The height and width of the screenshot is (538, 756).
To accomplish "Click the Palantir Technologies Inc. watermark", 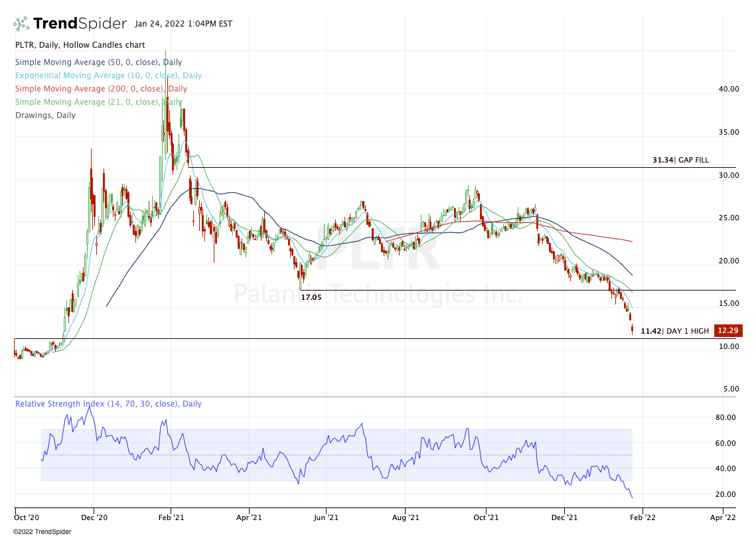I will coord(378,292).
